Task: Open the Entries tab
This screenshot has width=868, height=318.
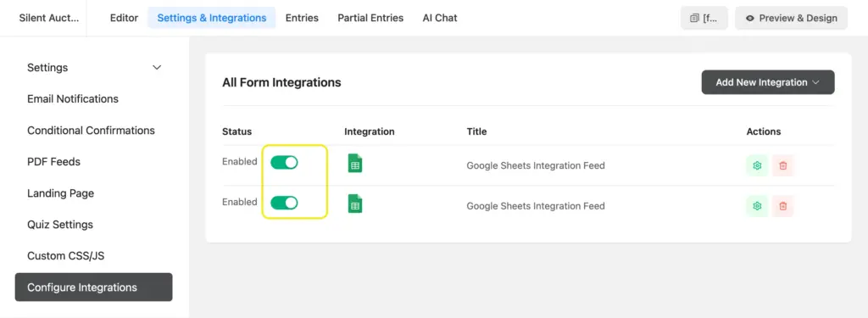Action: point(302,18)
